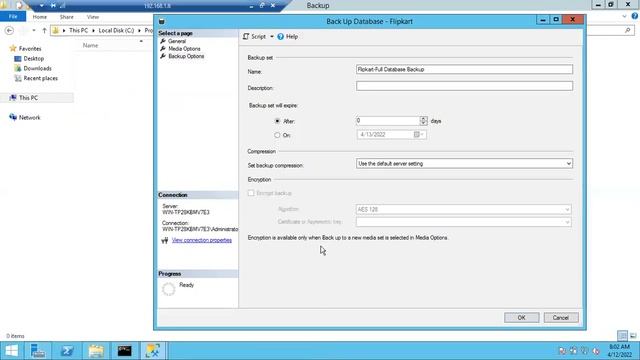Click OK to start the backup
The image size is (640, 360).
click(x=521, y=318)
